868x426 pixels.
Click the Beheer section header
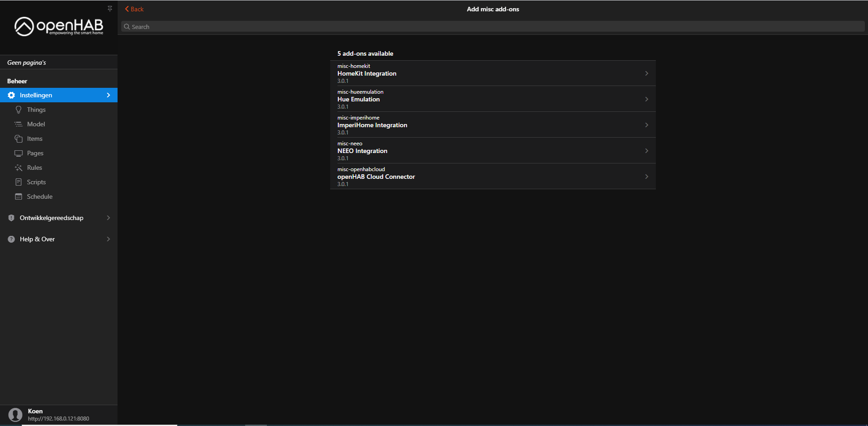[x=17, y=81]
